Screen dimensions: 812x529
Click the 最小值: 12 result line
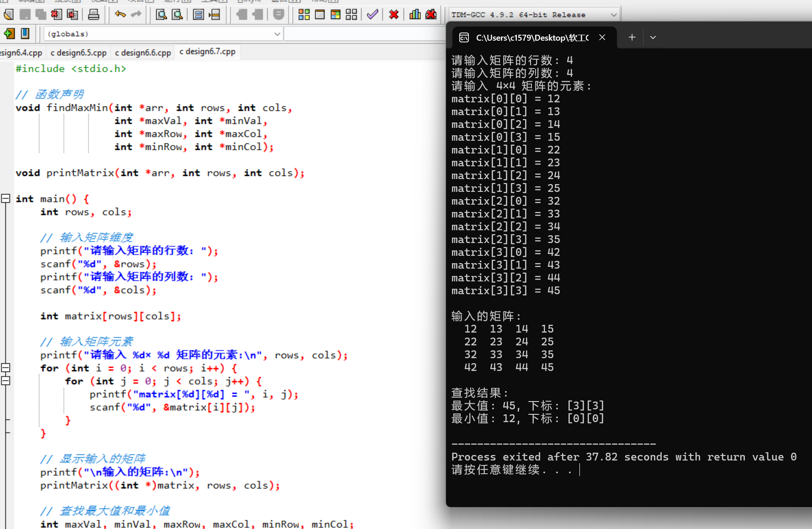coord(528,418)
